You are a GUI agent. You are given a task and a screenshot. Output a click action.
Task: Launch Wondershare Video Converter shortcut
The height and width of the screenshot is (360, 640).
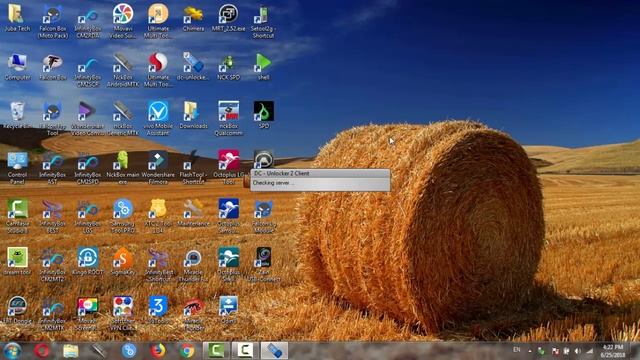pyautogui.click(x=88, y=118)
